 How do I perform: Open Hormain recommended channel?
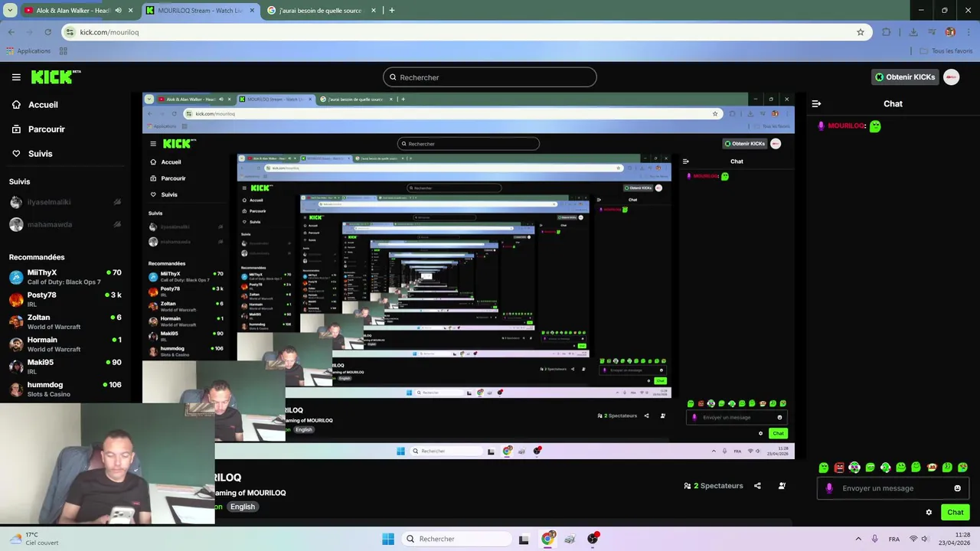[x=65, y=344]
